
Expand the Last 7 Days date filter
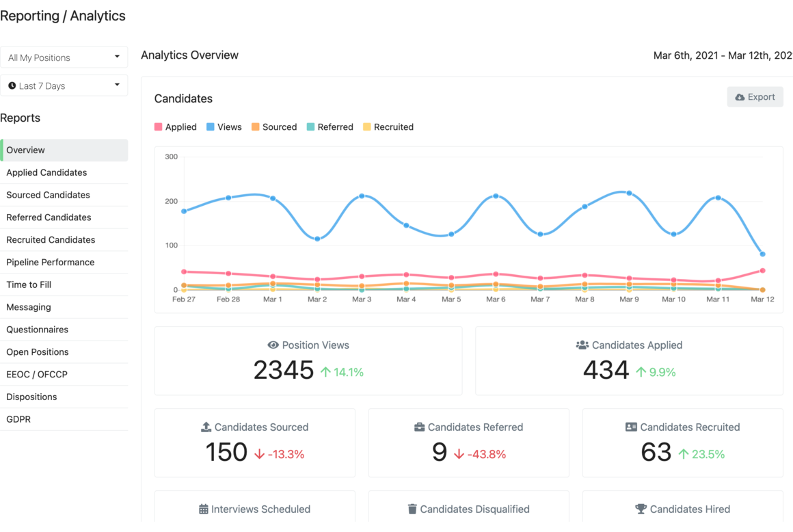coord(64,85)
